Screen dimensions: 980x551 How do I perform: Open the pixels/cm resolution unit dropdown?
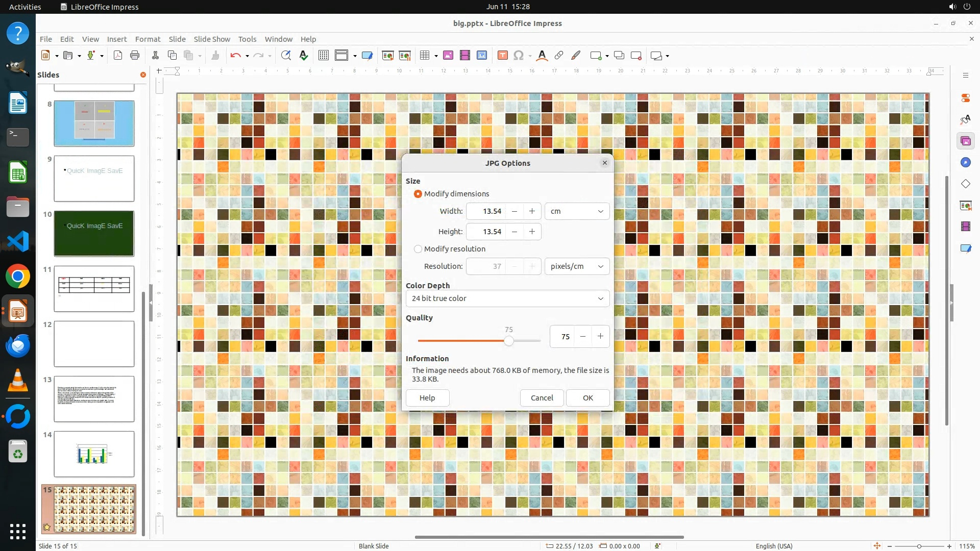tap(577, 266)
